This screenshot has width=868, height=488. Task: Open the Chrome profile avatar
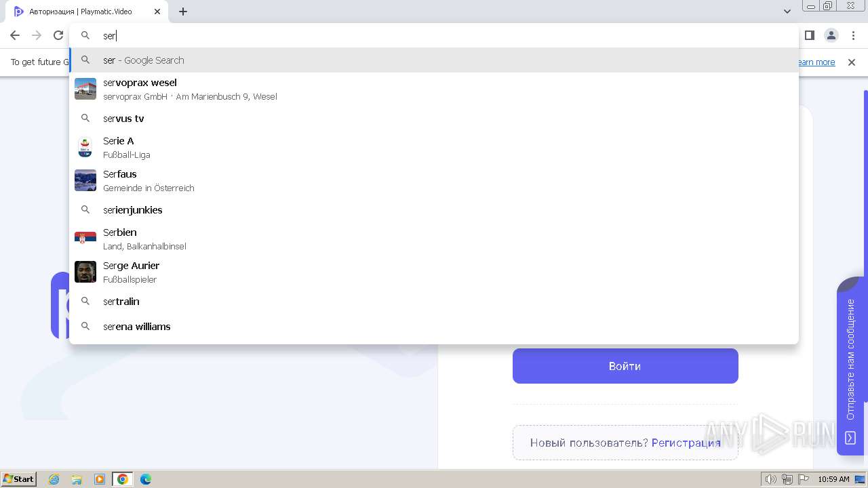point(831,35)
